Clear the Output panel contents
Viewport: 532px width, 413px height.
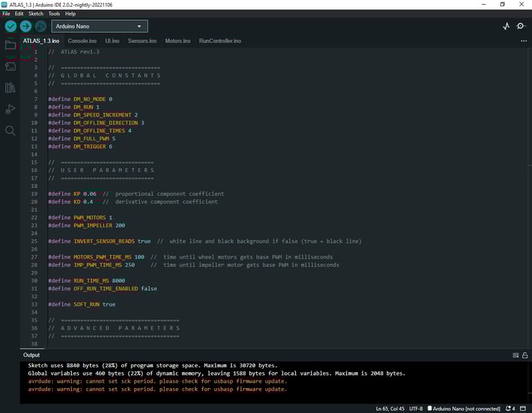(x=515, y=355)
